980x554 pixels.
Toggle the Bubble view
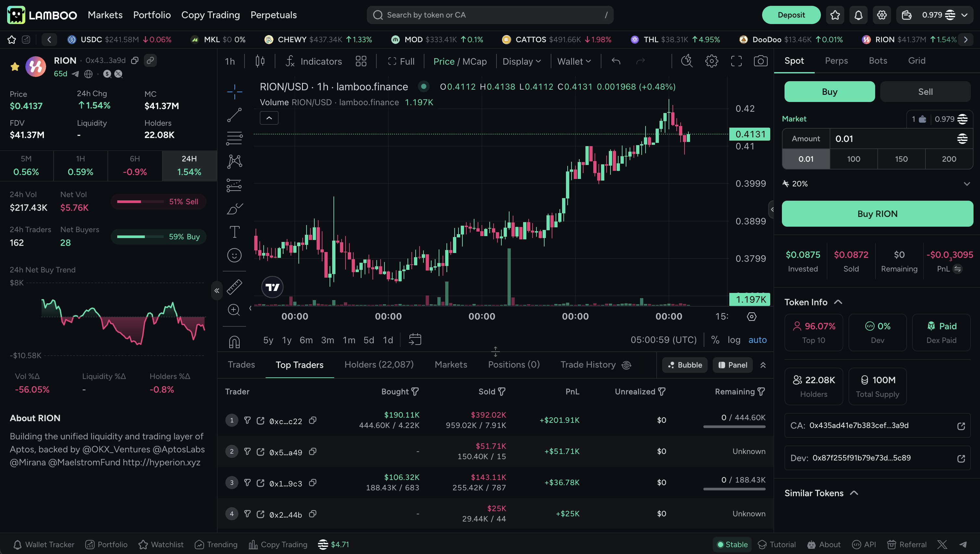[685, 365]
